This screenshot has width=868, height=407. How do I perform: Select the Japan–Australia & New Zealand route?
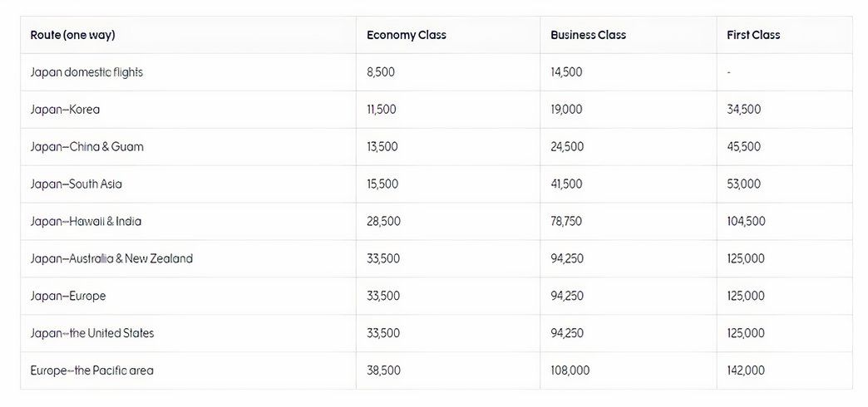pos(111,259)
